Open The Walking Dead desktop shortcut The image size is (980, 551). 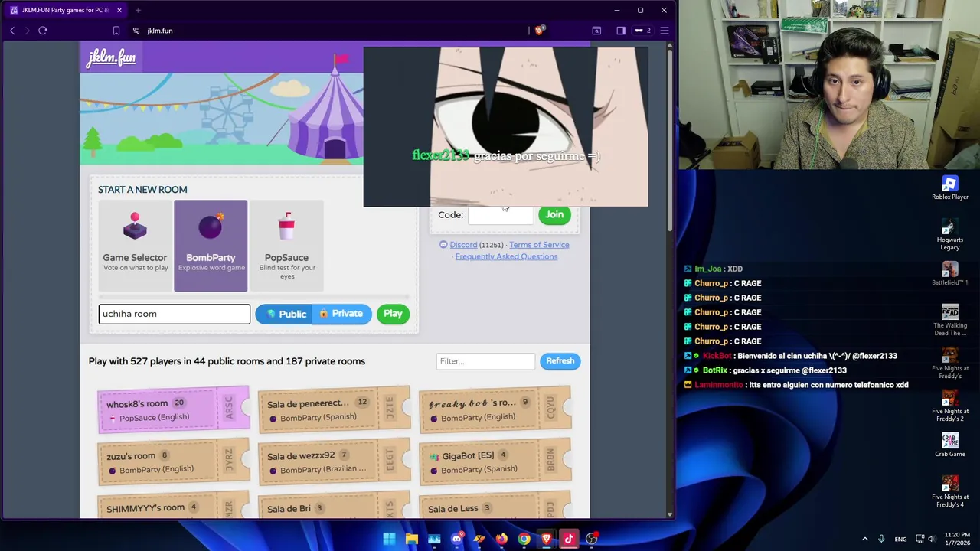950,321
